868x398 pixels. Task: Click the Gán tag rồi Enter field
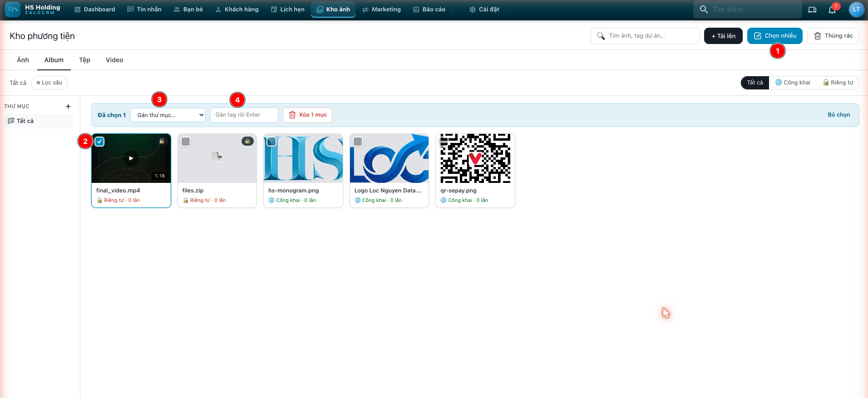coord(244,115)
